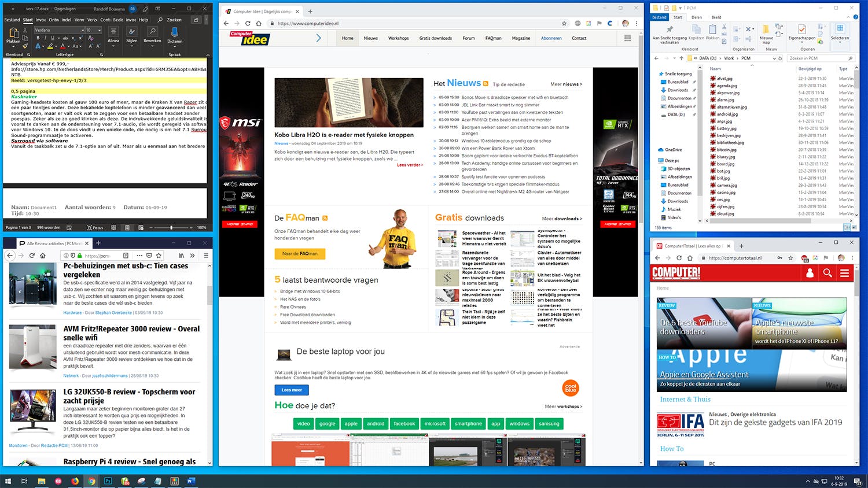This screenshot has height=488, width=868.
Task: Click the format painter brush in Word
Action: 24,47
